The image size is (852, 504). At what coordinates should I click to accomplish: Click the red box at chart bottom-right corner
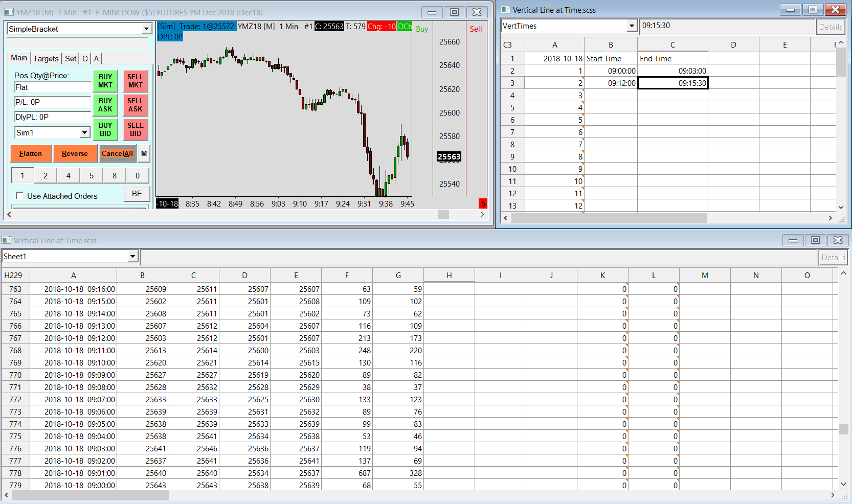pyautogui.click(x=482, y=204)
